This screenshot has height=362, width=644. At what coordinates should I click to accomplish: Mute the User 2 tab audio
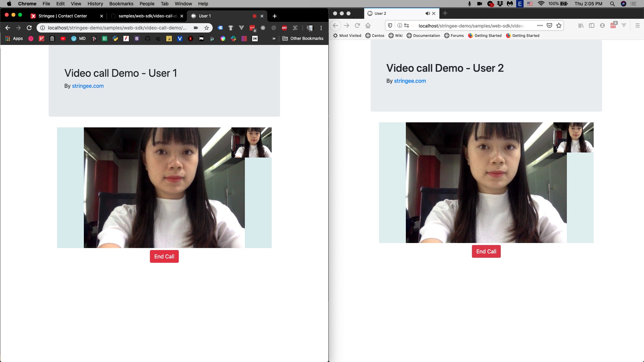pos(427,13)
